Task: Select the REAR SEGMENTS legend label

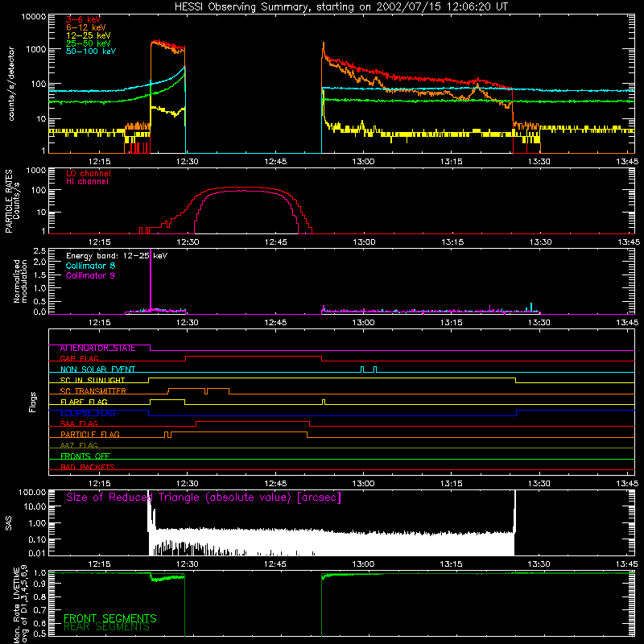Action: coord(106,627)
